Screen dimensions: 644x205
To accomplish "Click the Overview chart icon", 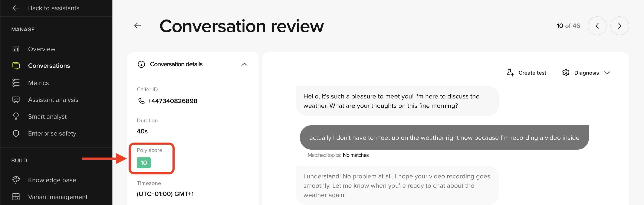I will (16, 49).
